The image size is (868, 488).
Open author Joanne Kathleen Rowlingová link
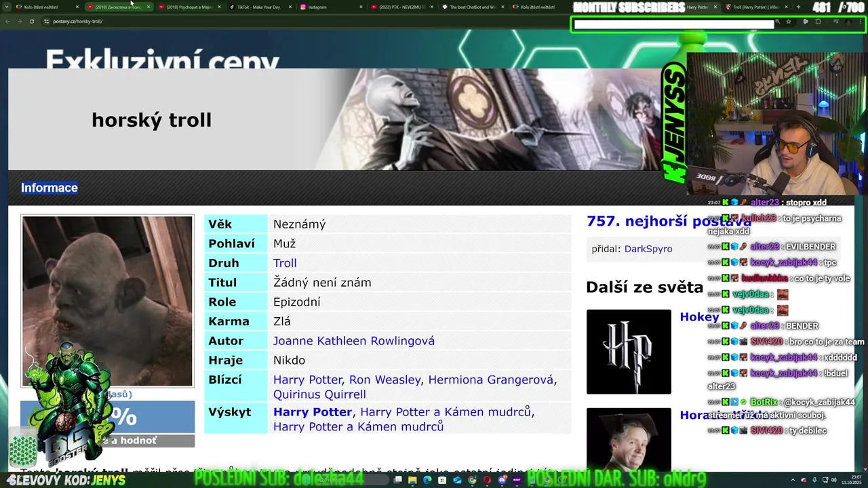tap(354, 341)
